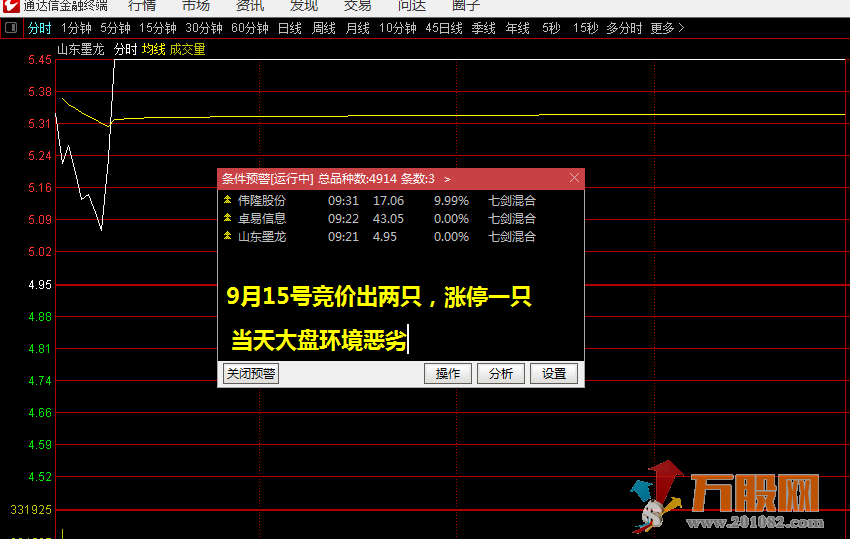Select the 伟隆股份 alert row name
The image size is (850, 539).
(262, 201)
